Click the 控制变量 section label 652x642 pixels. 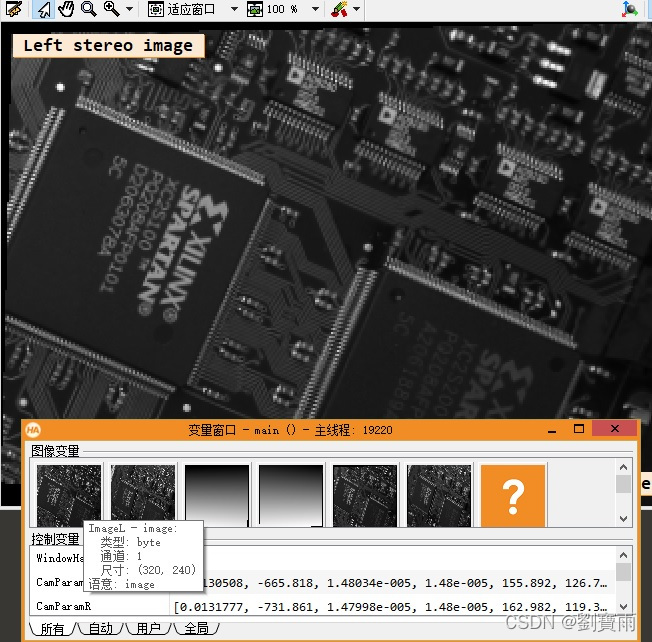point(55,539)
